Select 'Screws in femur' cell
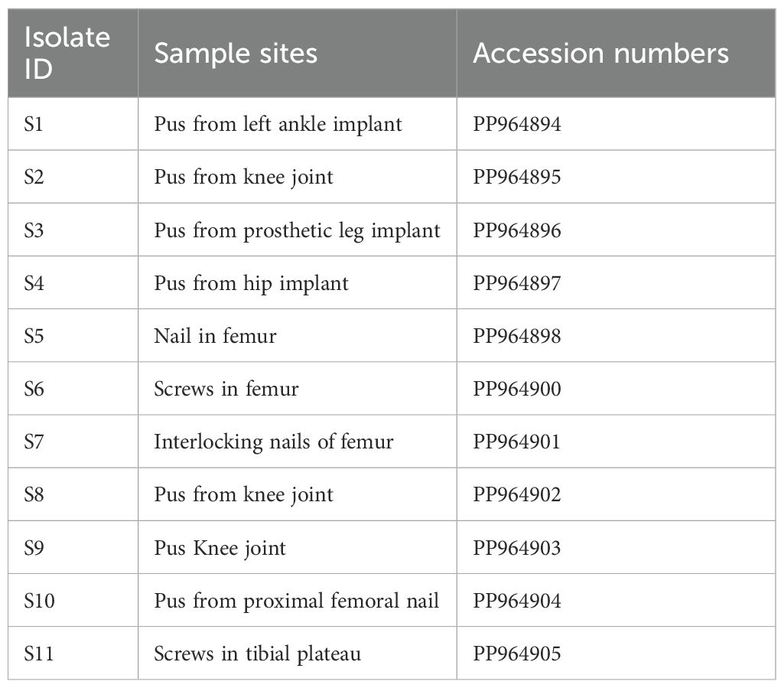 [298, 389]
